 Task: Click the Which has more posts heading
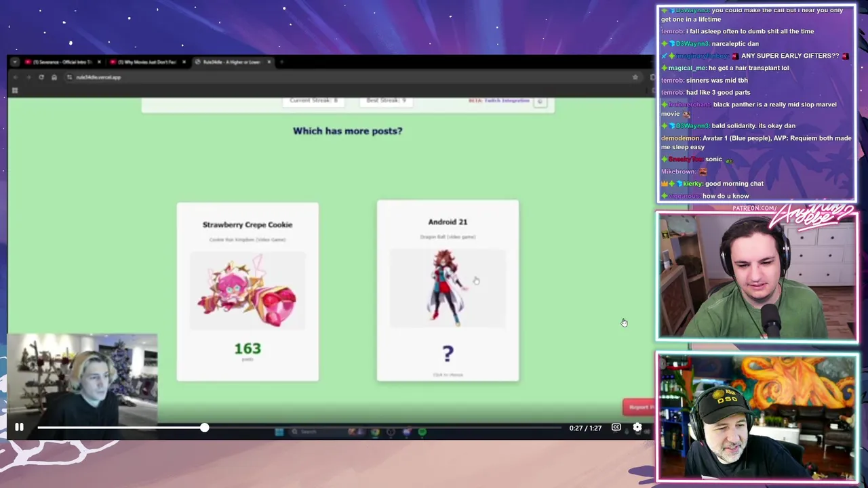click(x=348, y=131)
